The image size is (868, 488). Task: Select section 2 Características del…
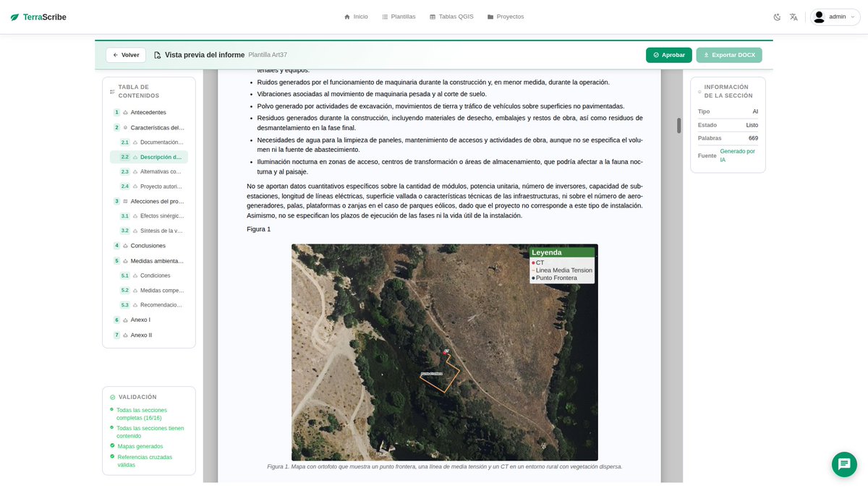pos(149,127)
